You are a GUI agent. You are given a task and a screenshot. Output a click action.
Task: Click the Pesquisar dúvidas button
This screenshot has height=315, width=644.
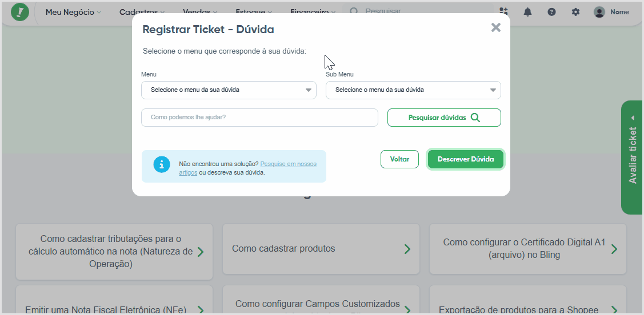tap(444, 118)
